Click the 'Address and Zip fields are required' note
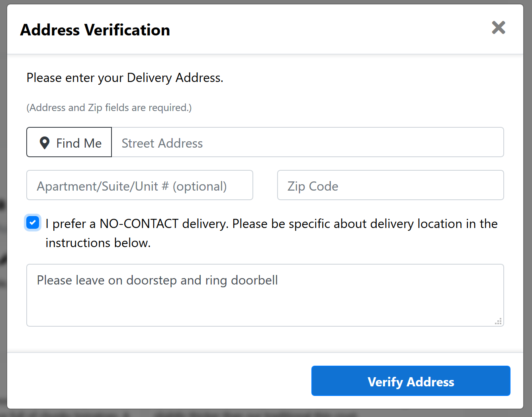 coord(109,107)
